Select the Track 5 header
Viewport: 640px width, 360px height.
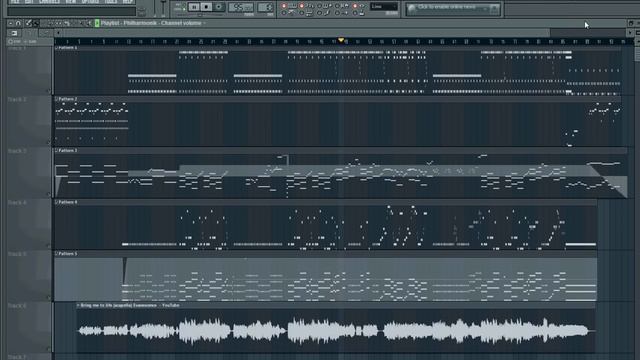(29, 276)
